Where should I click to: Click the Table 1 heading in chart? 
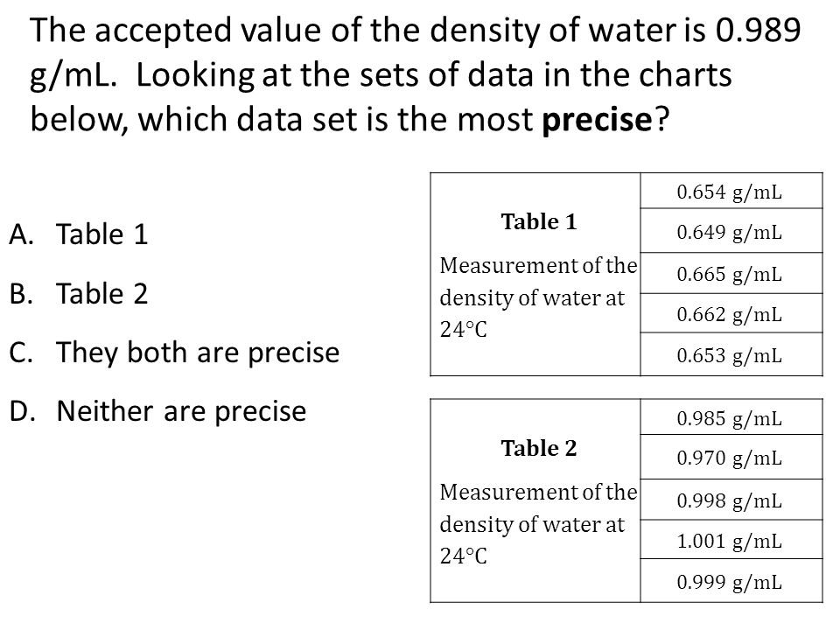[539, 221]
